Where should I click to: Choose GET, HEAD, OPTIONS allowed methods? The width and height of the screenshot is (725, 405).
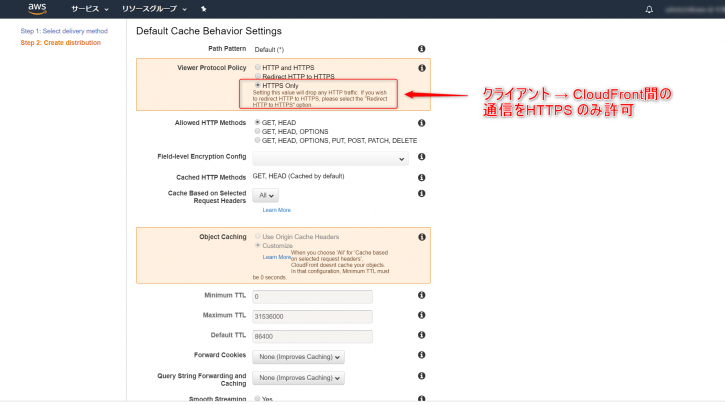(x=258, y=131)
